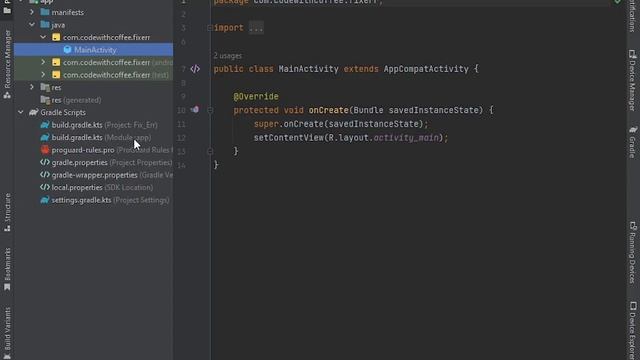Open the Device Manager side panel
Image resolution: width=640 pixels, height=360 pixels.
pyautogui.click(x=633, y=80)
